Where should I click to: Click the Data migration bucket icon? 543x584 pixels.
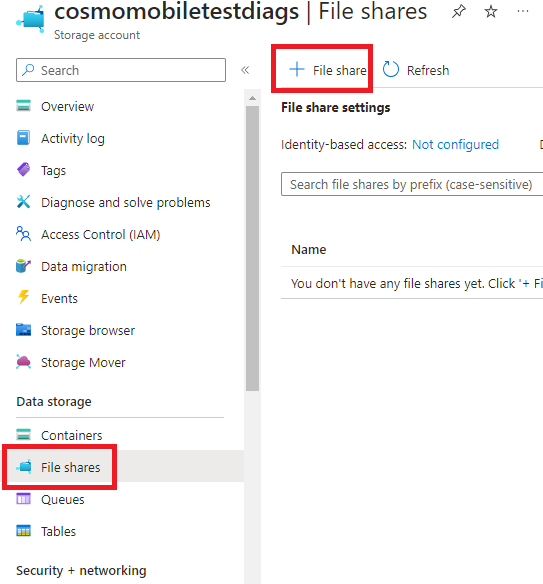tap(23, 266)
